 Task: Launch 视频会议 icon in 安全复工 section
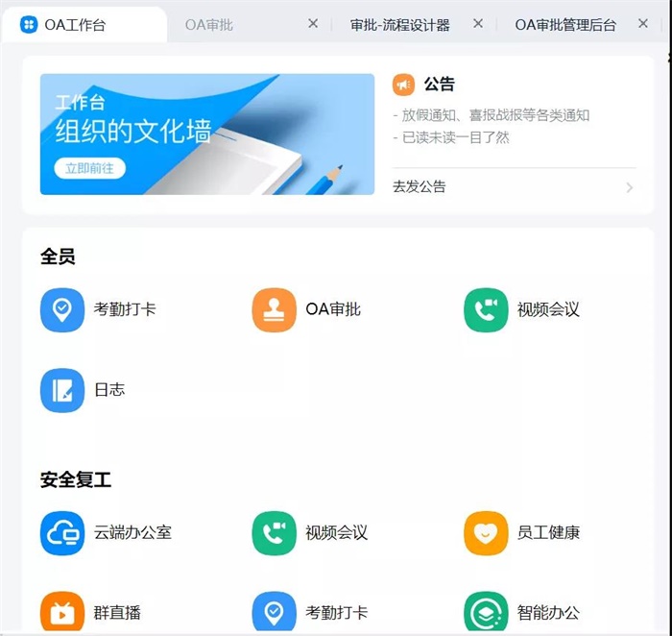[274, 532]
